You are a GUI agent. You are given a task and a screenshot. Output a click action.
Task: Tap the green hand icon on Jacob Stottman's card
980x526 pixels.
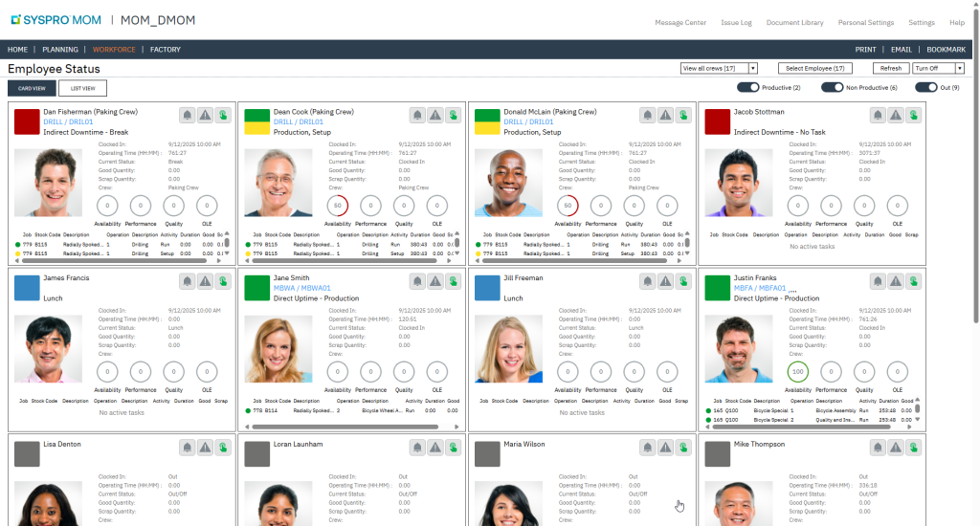pos(914,115)
